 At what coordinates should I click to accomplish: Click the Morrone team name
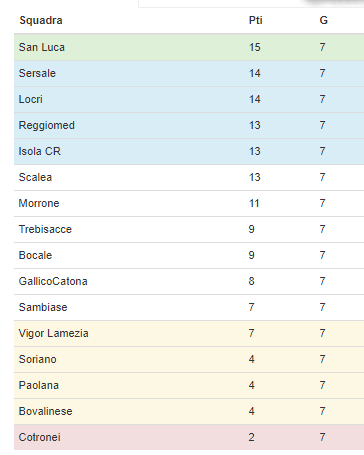[39, 203]
